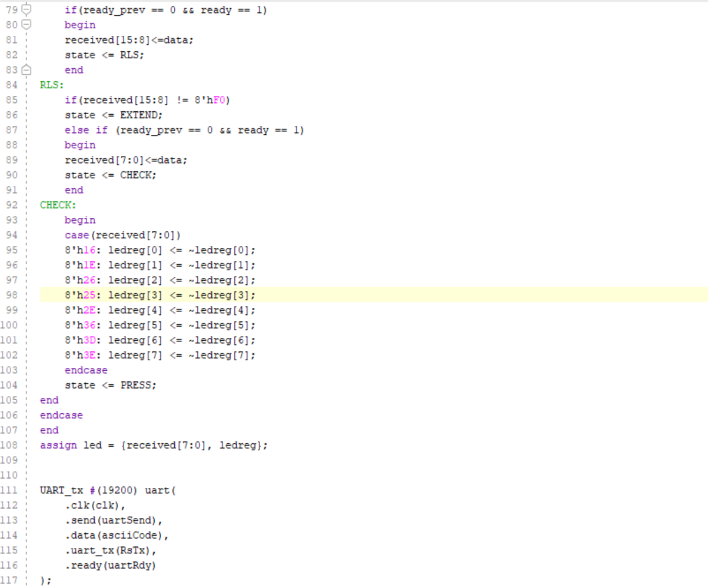Click the .ready(uartRdy) port connection

pos(111,565)
